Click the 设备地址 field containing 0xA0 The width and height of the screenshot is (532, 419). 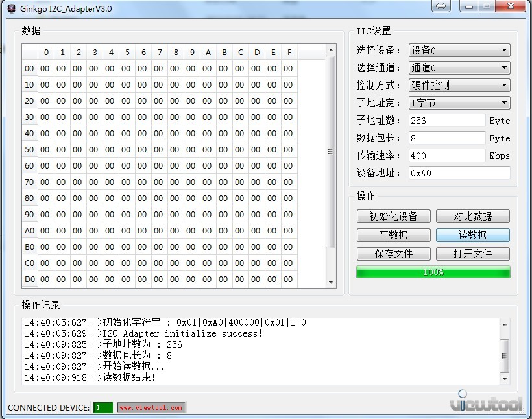tap(459, 173)
